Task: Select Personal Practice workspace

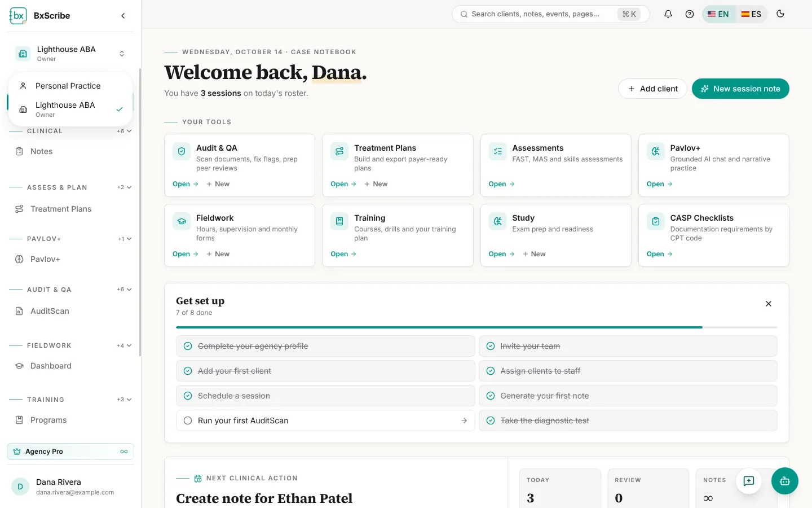Action: point(70,86)
